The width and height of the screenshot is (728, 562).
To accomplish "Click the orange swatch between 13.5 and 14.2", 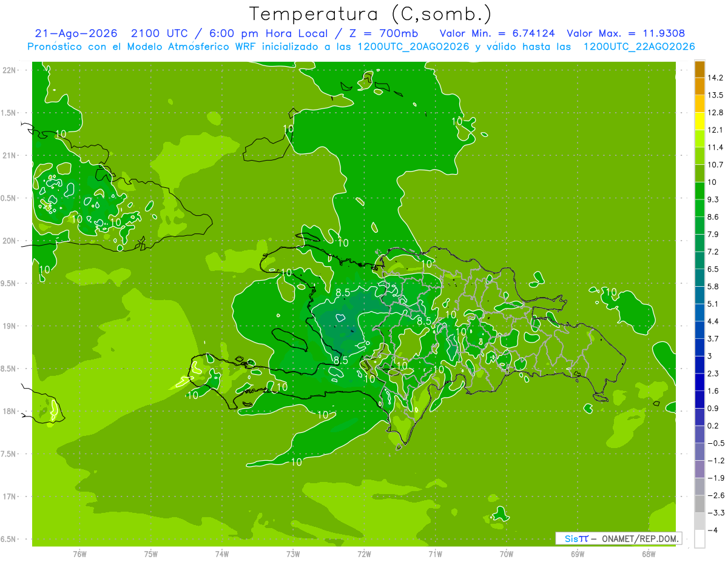I will click(x=699, y=86).
